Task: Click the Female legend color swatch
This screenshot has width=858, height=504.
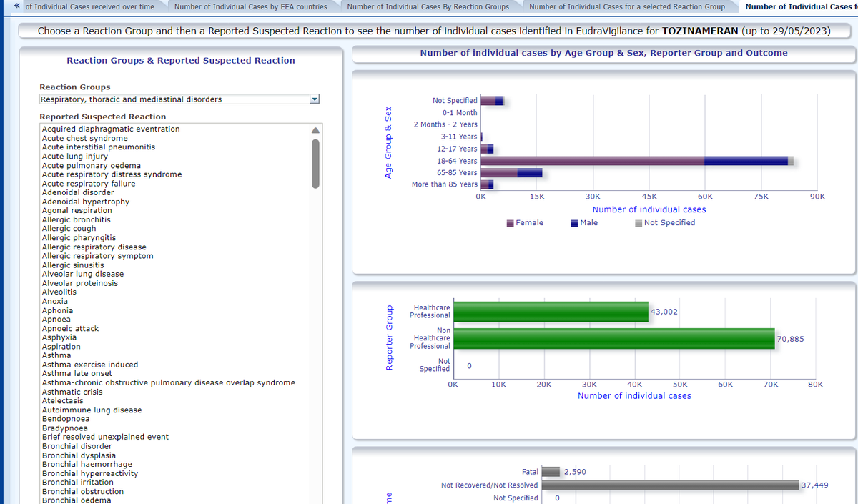Action: pos(511,223)
